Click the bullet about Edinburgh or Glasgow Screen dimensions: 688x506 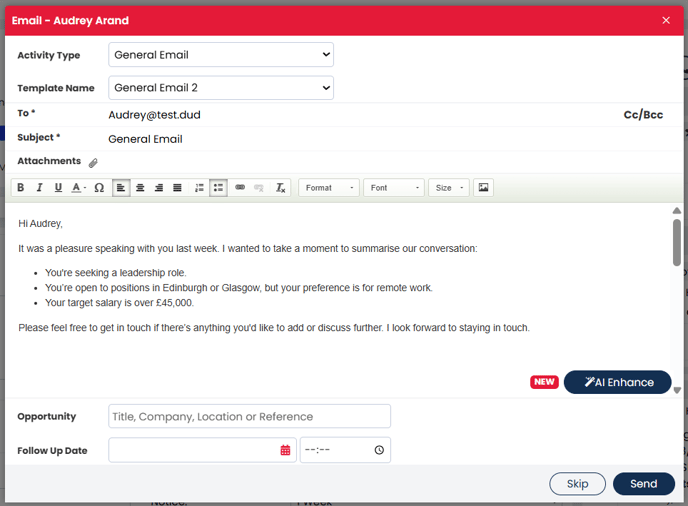239,288
